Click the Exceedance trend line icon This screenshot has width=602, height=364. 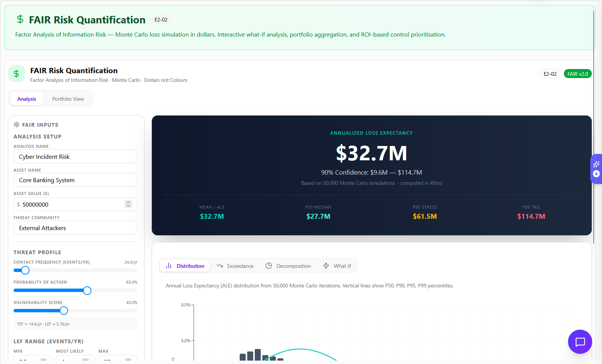(x=220, y=266)
